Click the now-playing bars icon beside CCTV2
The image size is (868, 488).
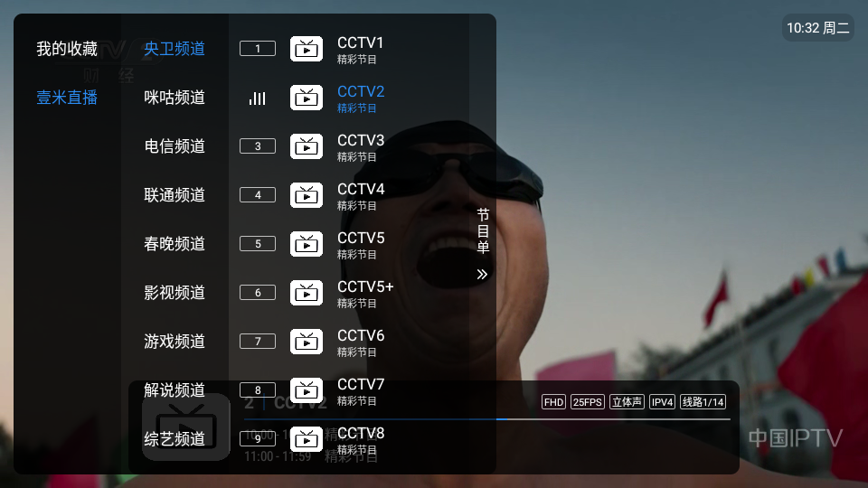coord(258,99)
